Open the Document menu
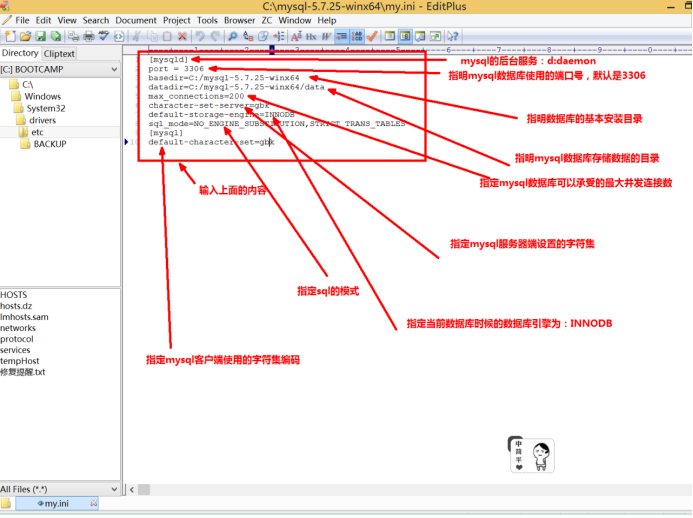 pos(136,20)
